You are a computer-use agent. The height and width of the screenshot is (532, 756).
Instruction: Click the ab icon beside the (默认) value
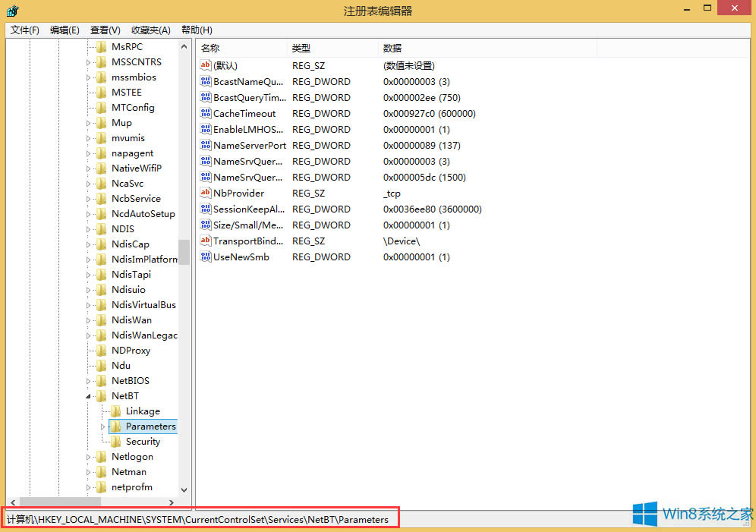pyautogui.click(x=206, y=65)
